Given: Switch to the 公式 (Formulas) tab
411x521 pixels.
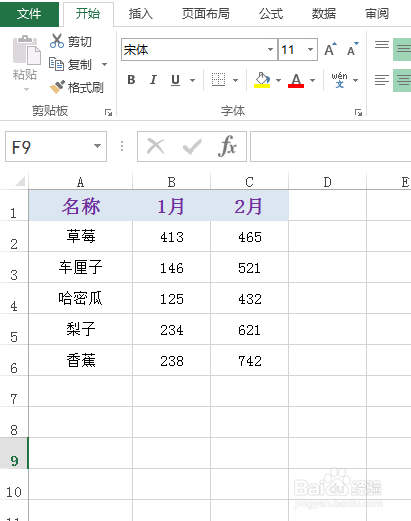Looking at the screenshot, I should click(x=271, y=14).
